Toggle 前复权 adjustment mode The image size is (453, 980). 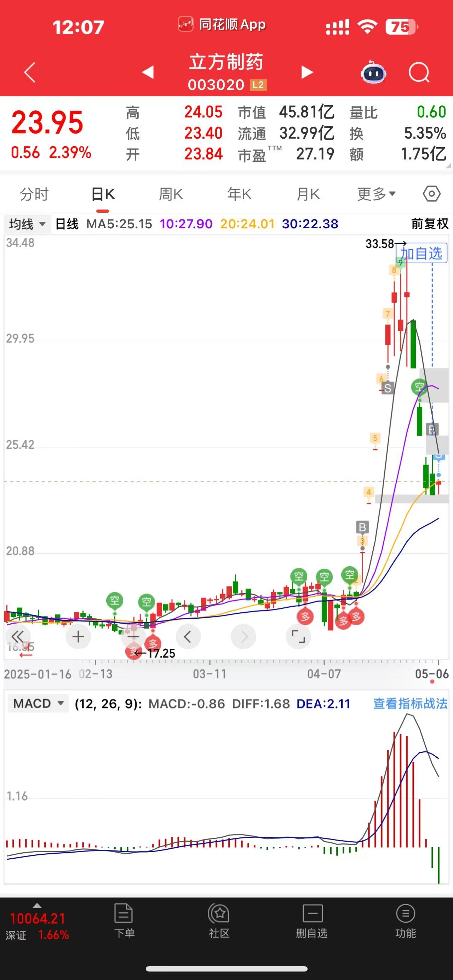point(430,224)
